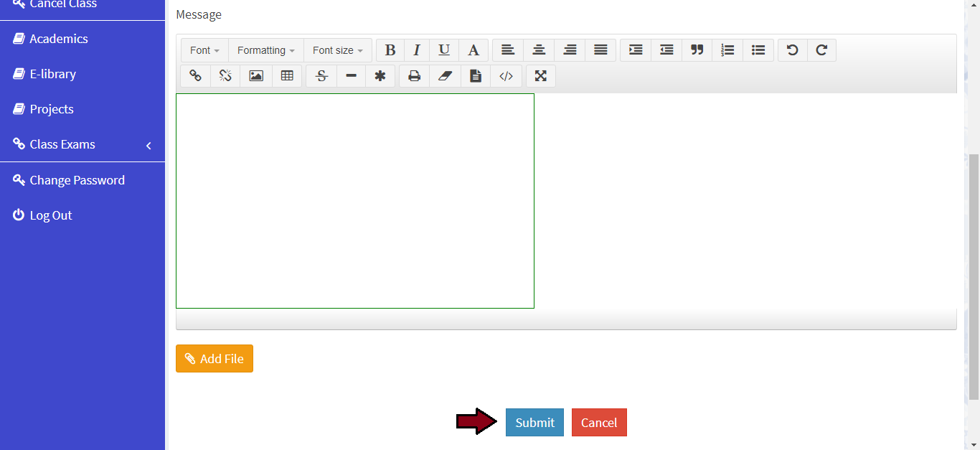Toggle strikethrough text formatting
Screen dimensions: 980x450
coord(321,76)
